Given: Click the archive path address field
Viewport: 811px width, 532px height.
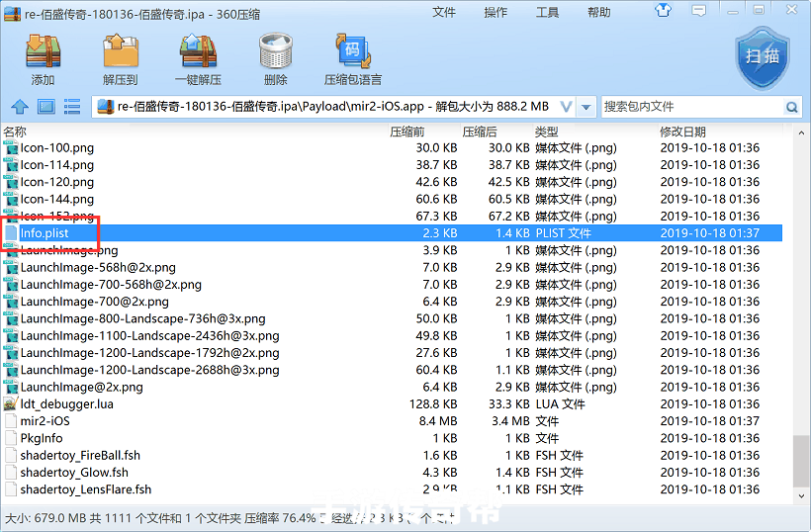Looking at the screenshot, I should click(333, 107).
